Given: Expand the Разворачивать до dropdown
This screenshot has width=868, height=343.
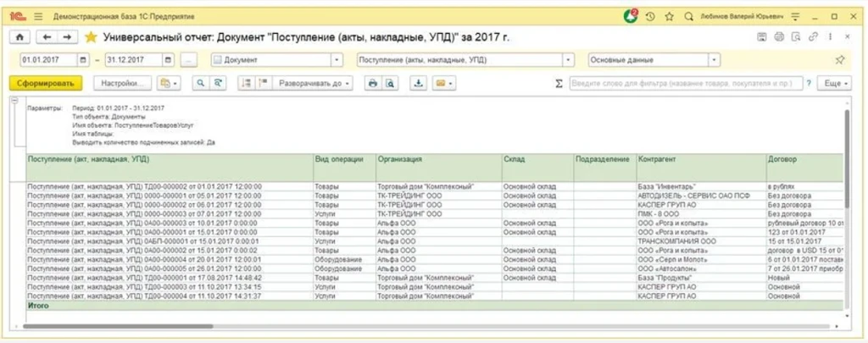Looking at the screenshot, I should (348, 83).
